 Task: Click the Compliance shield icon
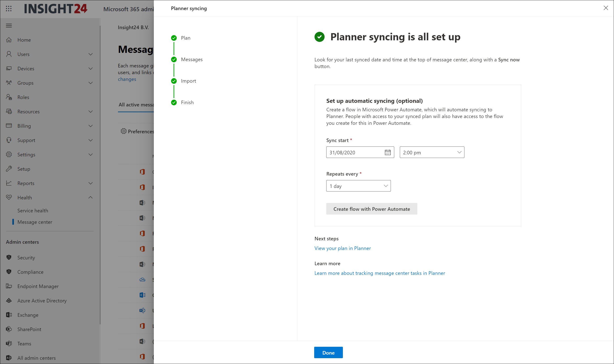coord(9,271)
